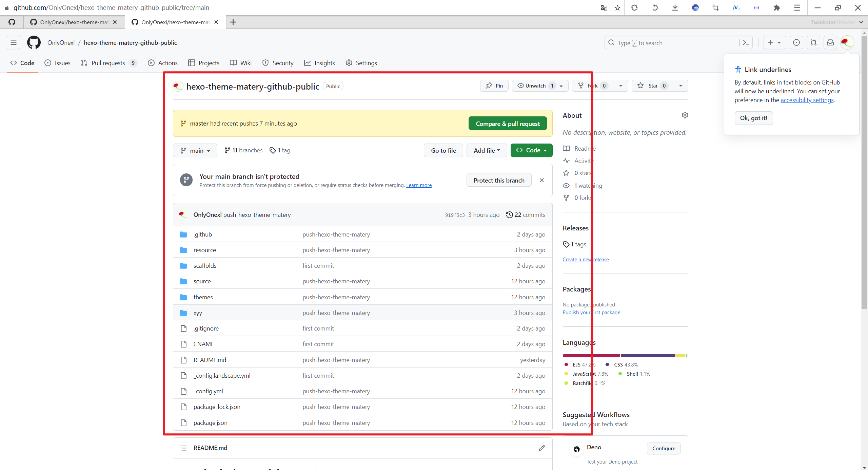This screenshot has height=470, width=868.
Task: Open the user avatar menu in the header
Action: tap(847, 42)
